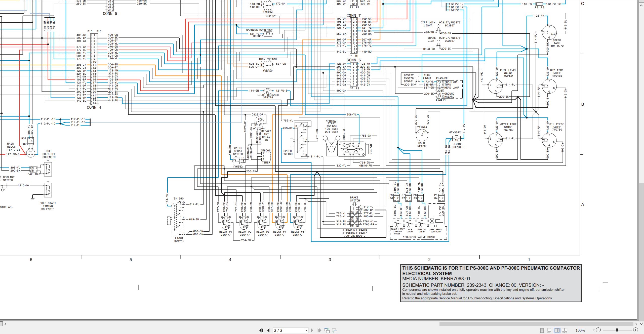Go forward to next view
The width and height of the screenshot is (644, 334).
coord(335,330)
